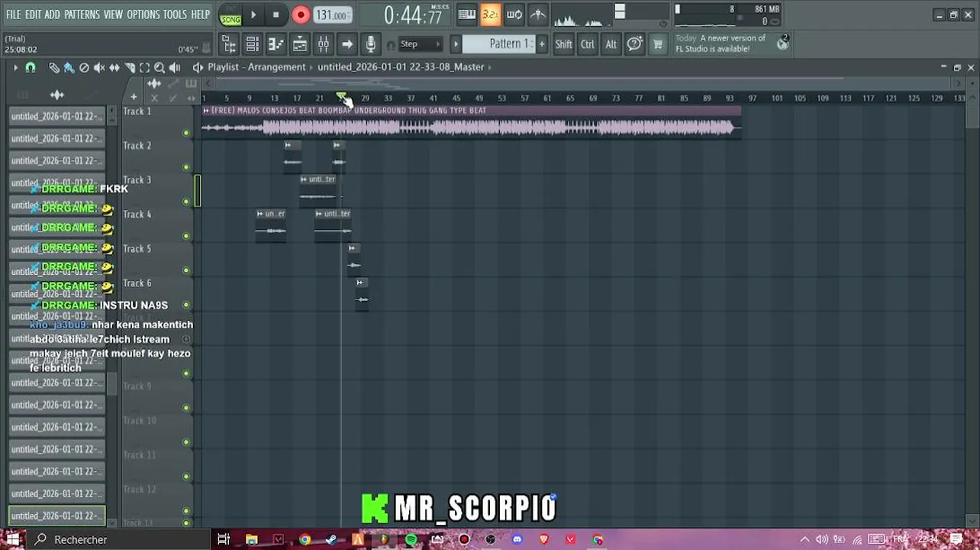Select the Mute tool

coord(99,68)
